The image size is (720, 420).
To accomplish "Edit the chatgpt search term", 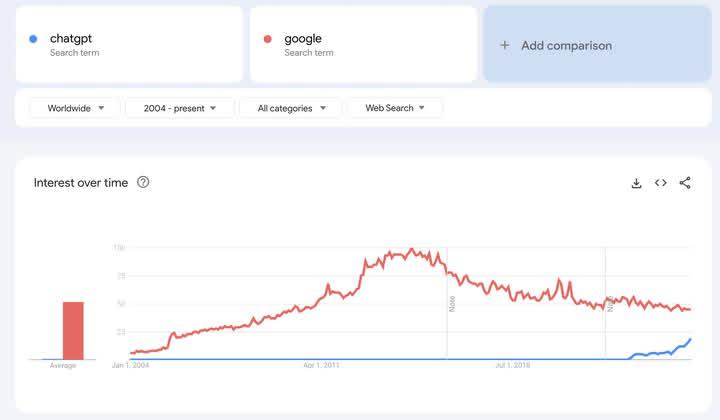I will 71,39.
